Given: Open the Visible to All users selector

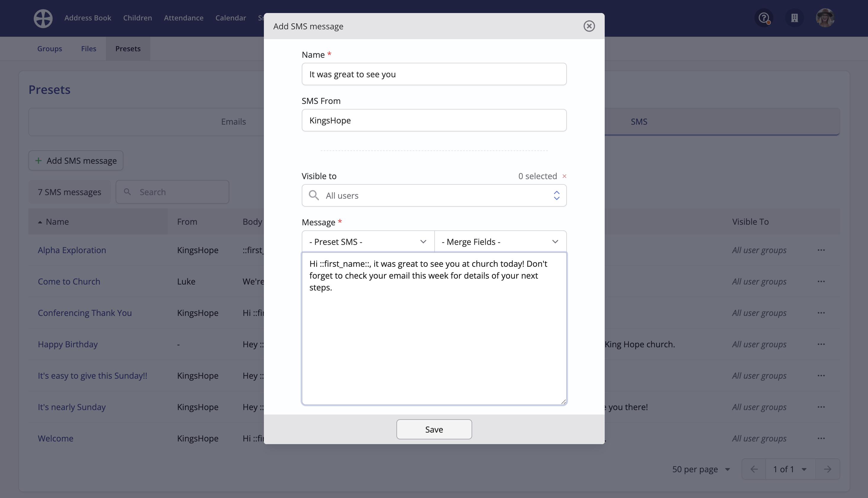Looking at the screenshot, I should [x=434, y=195].
